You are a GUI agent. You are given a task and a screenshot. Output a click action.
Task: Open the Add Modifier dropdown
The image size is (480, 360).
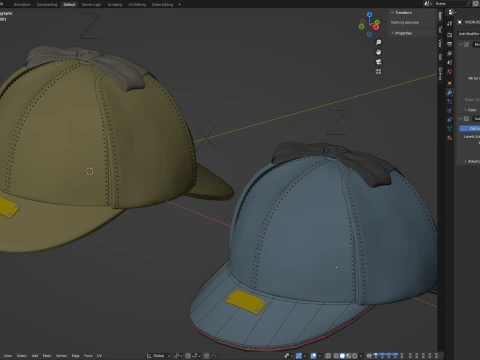pyautogui.click(x=469, y=34)
